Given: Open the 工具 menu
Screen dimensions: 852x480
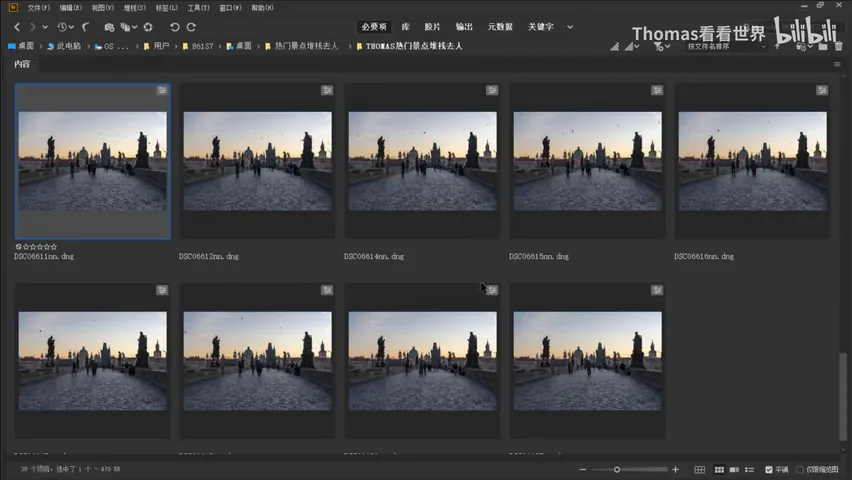Looking at the screenshot, I should 198,8.
